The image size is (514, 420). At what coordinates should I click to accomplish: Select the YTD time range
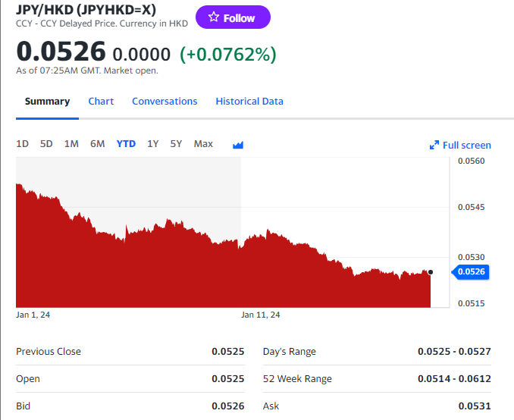[126, 144]
